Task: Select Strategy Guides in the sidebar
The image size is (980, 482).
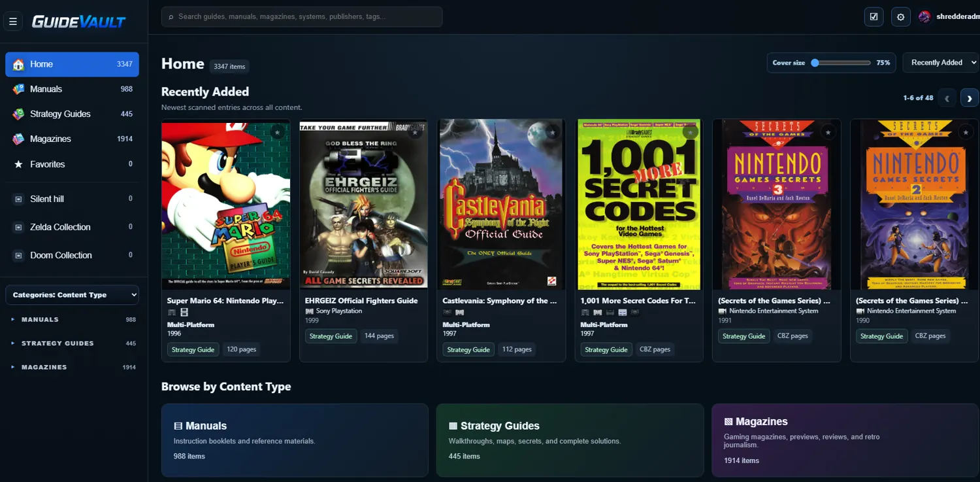Action: pyautogui.click(x=72, y=114)
